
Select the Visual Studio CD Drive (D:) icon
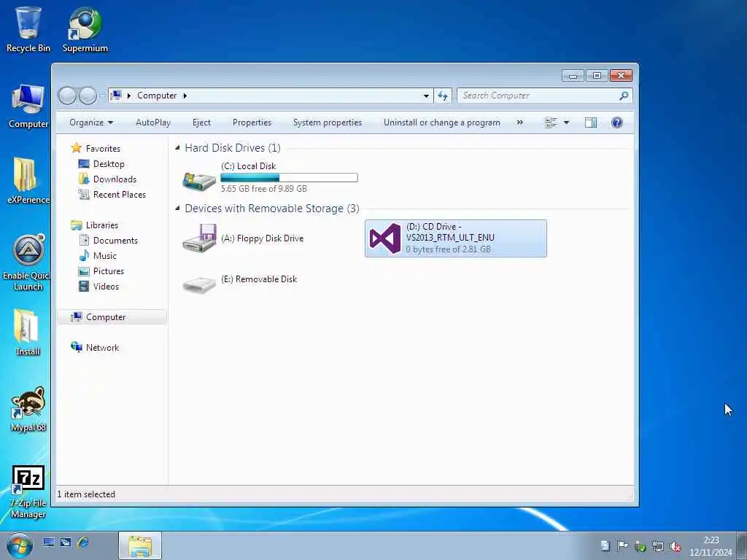click(x=385, y=238)
